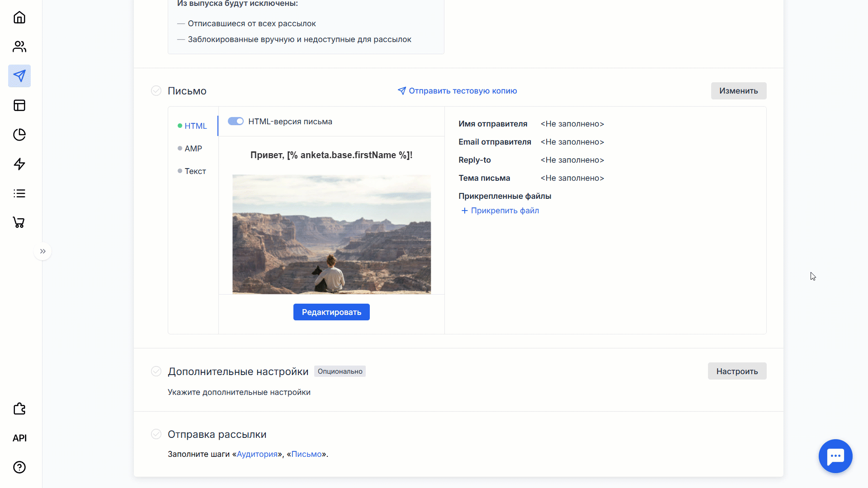Screen dimensions: 868x488
Task: Click the API sidebar item
Action: tap(19, 438)
